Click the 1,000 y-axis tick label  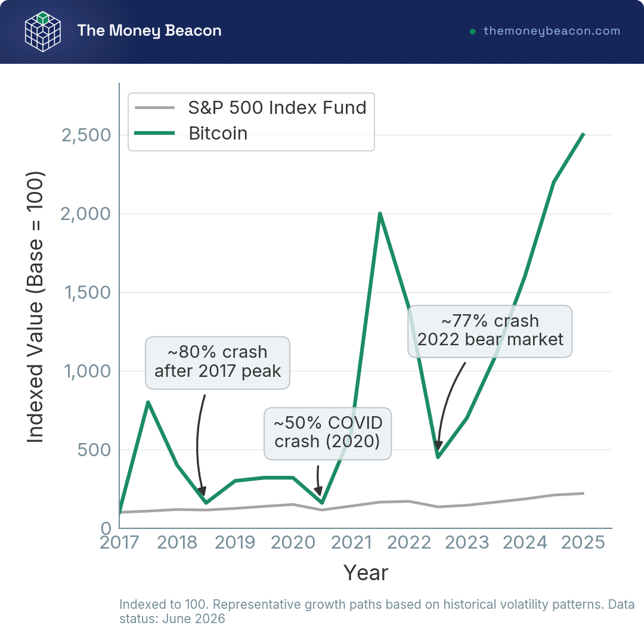(88, 371)
